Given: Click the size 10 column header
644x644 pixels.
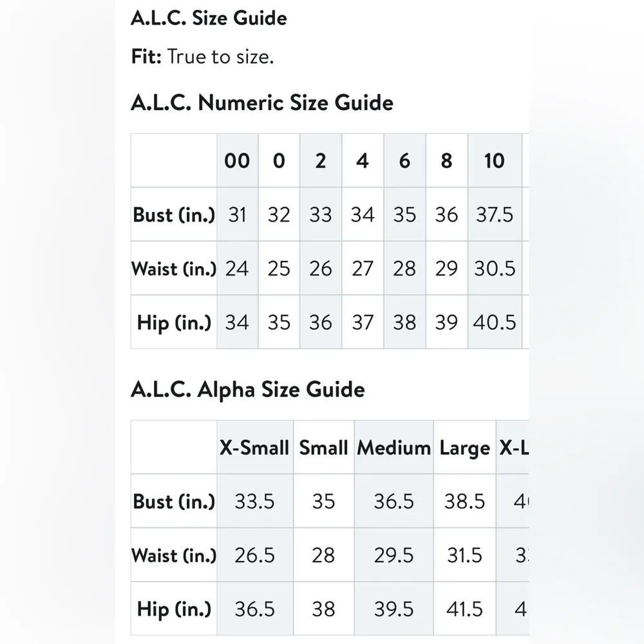Looking at the screenshot, I should tap(494, 161).
